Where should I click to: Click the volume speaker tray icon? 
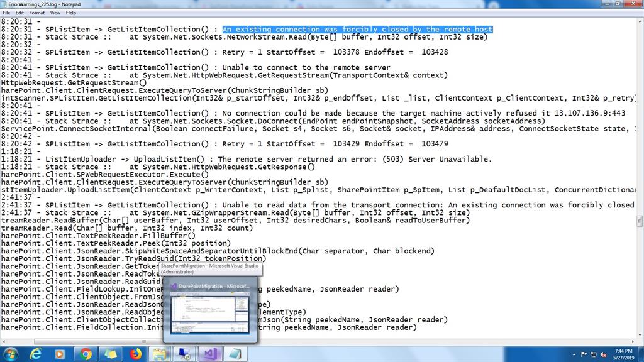click(x=603, y=354)
